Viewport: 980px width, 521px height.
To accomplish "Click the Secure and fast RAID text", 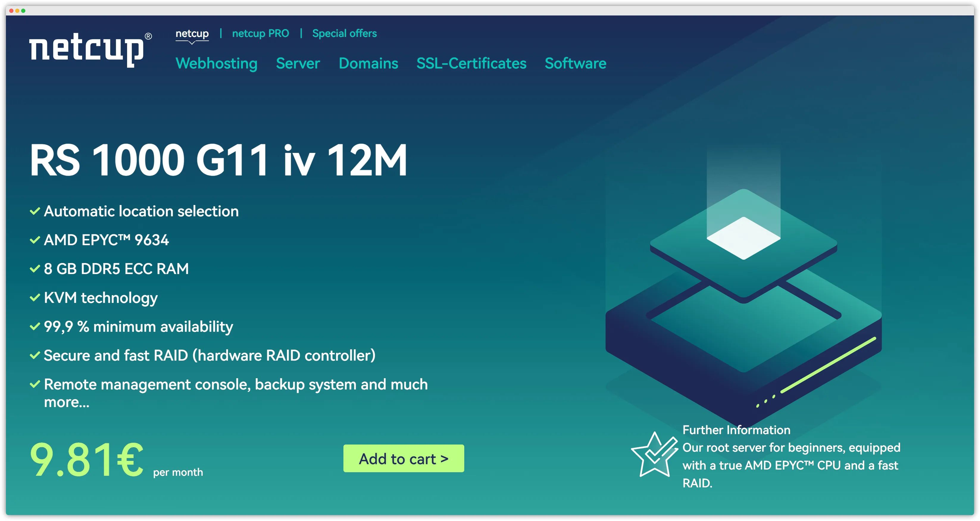I will pos(210,356).
